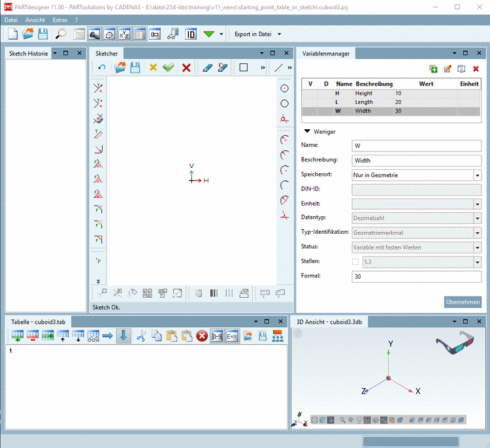490x448 pixels.
Task: Select the Tabelle - cuboid3.tab tab
Action: 38,322
